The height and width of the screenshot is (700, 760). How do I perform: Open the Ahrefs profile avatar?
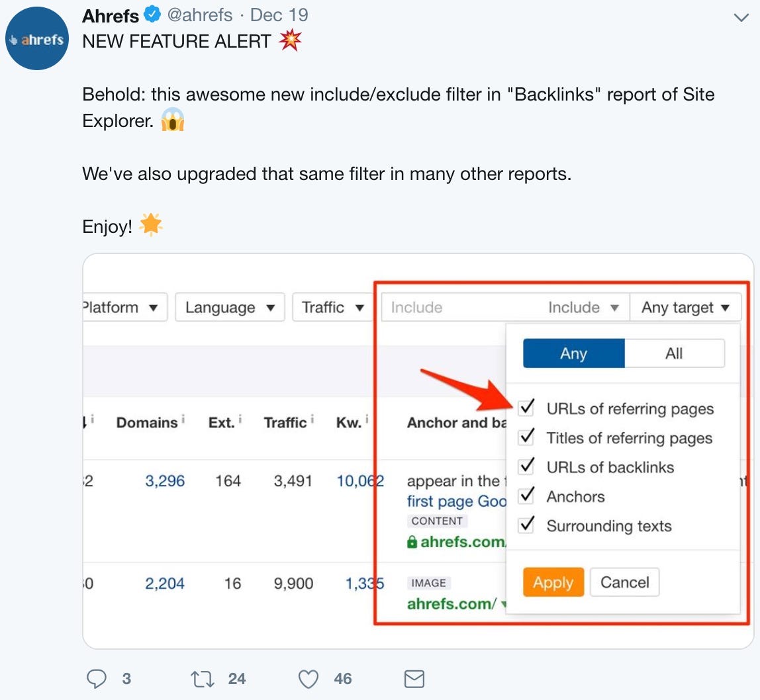37,39
